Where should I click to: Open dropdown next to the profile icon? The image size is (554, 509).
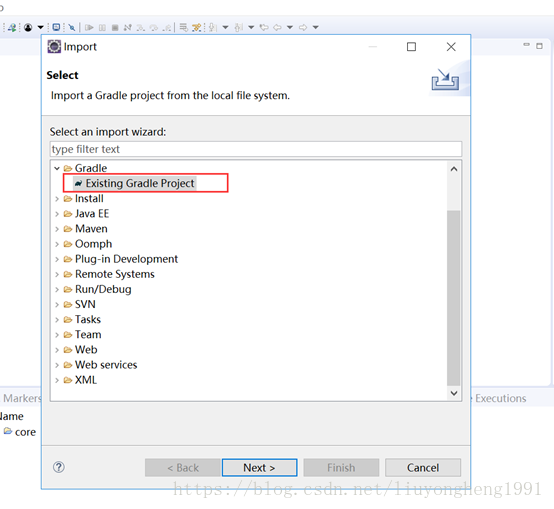41,27
